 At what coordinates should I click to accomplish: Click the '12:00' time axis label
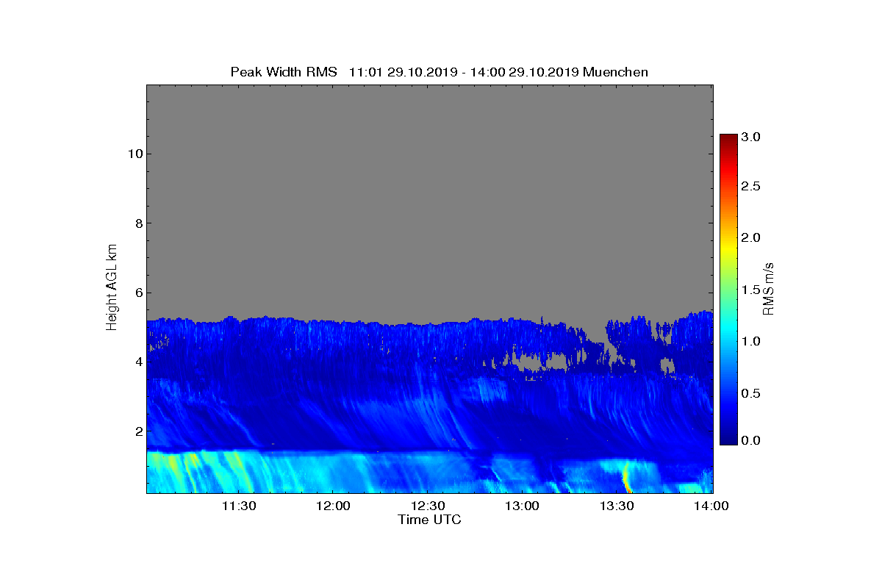[334, 506]
